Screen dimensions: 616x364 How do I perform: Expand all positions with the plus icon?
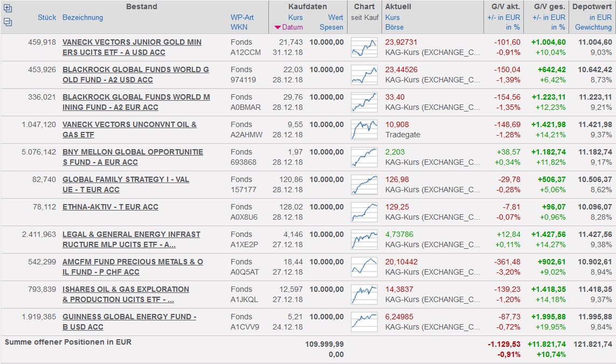click(x=8, y=8)
